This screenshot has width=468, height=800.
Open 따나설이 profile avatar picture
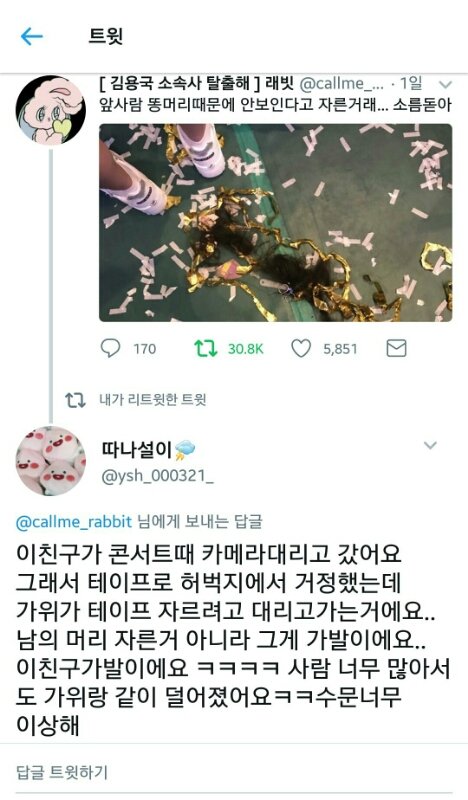[51, 461]
